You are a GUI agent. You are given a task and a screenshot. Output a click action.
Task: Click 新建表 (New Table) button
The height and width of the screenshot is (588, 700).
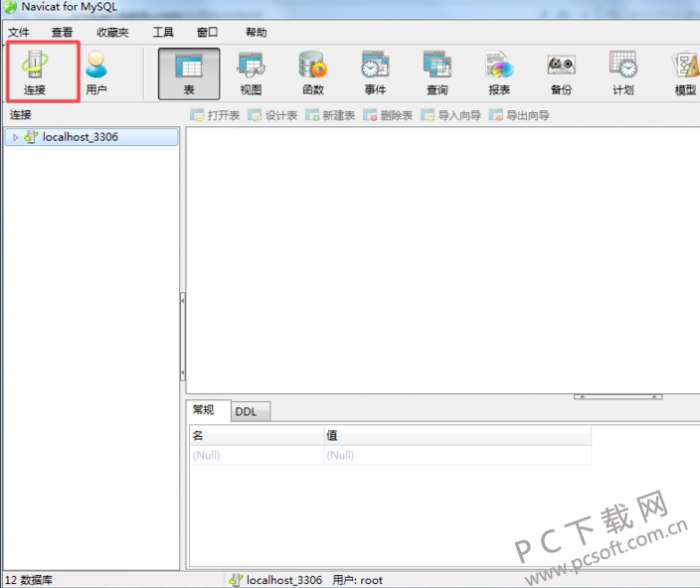[x=330, y=115]
